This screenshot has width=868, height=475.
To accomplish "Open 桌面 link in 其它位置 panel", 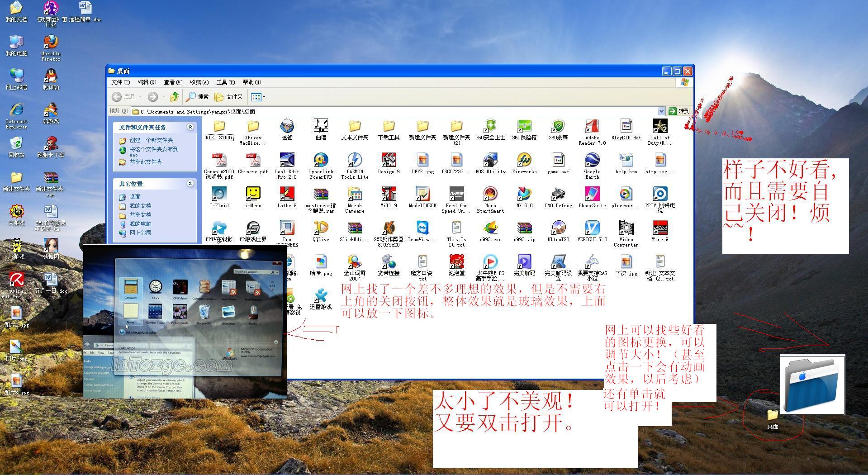I will 135,197.
